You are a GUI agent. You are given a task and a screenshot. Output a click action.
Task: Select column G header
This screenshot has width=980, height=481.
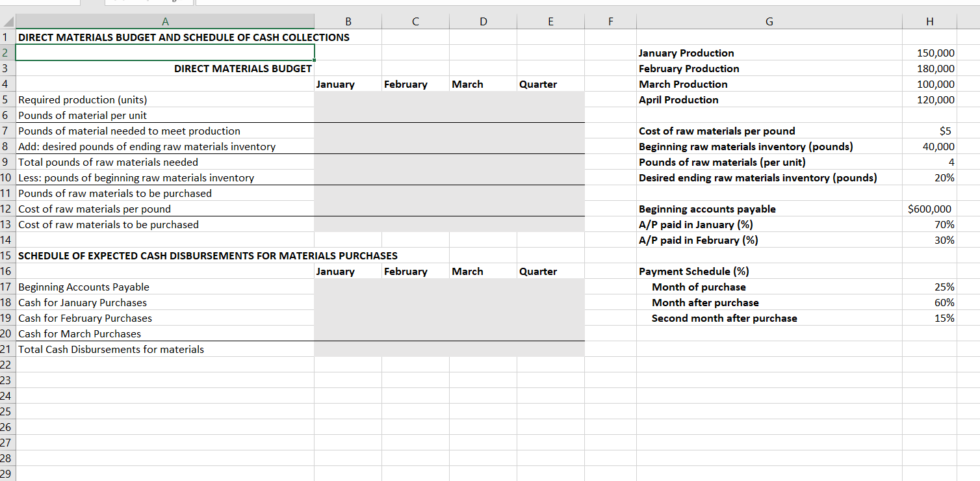point(769,21)
